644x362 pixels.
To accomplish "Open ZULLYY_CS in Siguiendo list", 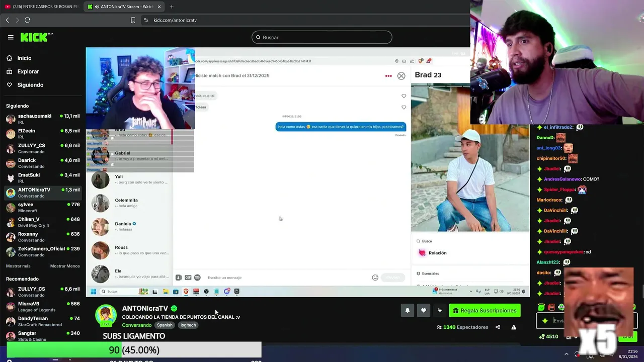I will (x=43, y=148).
